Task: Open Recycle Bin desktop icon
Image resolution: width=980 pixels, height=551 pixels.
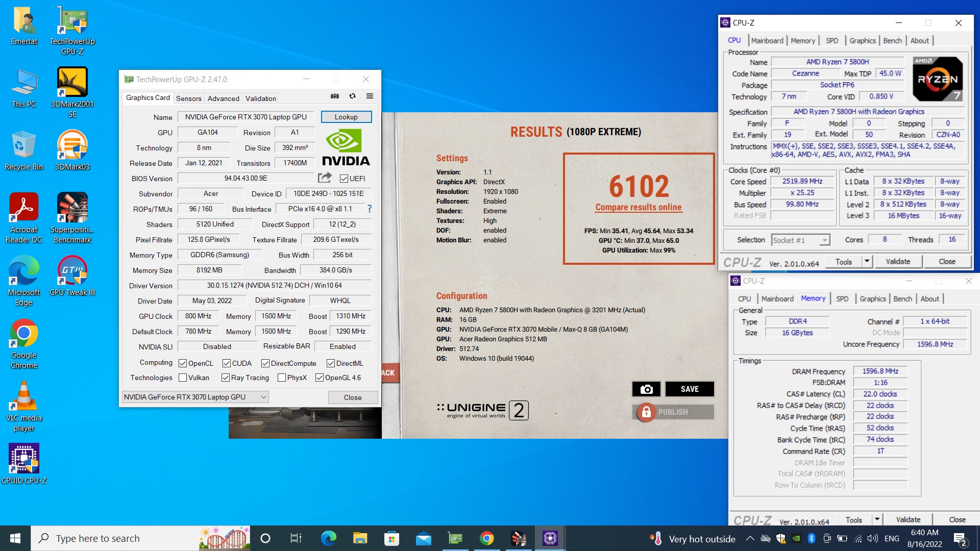Action: (x=24, y=150)
